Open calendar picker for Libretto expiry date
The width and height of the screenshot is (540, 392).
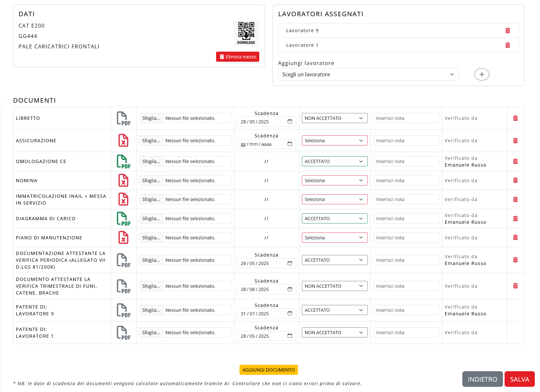(x=290, y=121)
